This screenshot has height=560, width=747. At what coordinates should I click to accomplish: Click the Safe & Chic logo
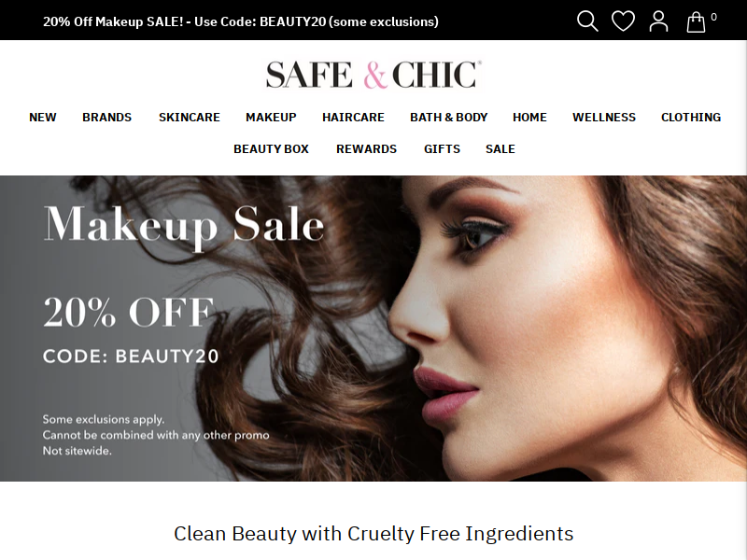click(x=373, y=75)
